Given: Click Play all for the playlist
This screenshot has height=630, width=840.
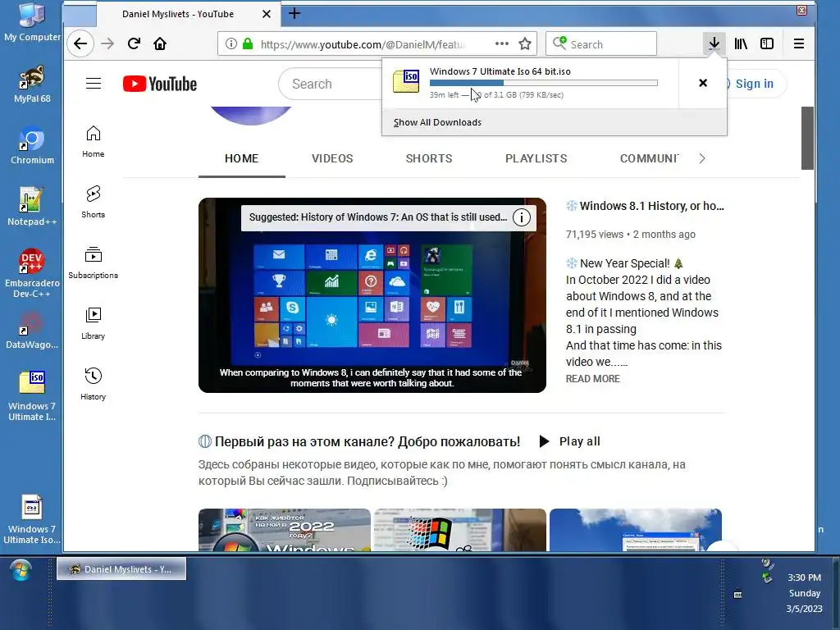Looking at the screenshot, I should pyautogui.click(x=569, y=441).
